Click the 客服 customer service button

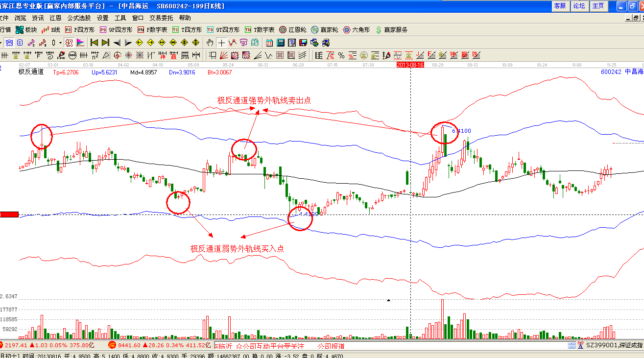[x=560, y=6]
